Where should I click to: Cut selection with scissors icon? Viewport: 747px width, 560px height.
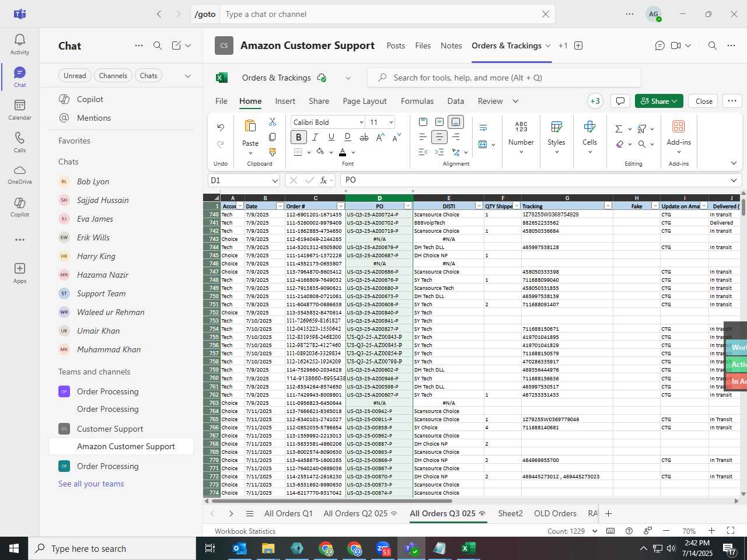(x=273, y=122)
